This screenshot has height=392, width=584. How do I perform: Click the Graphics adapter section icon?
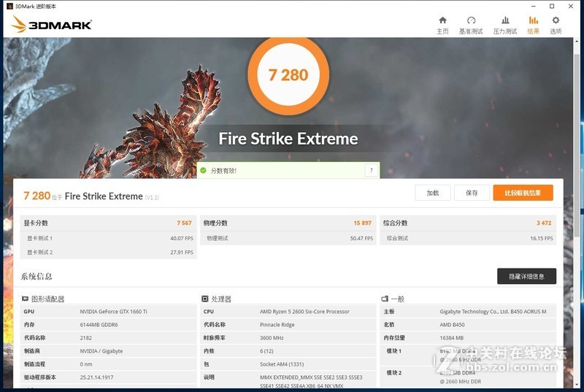[26, 299]
